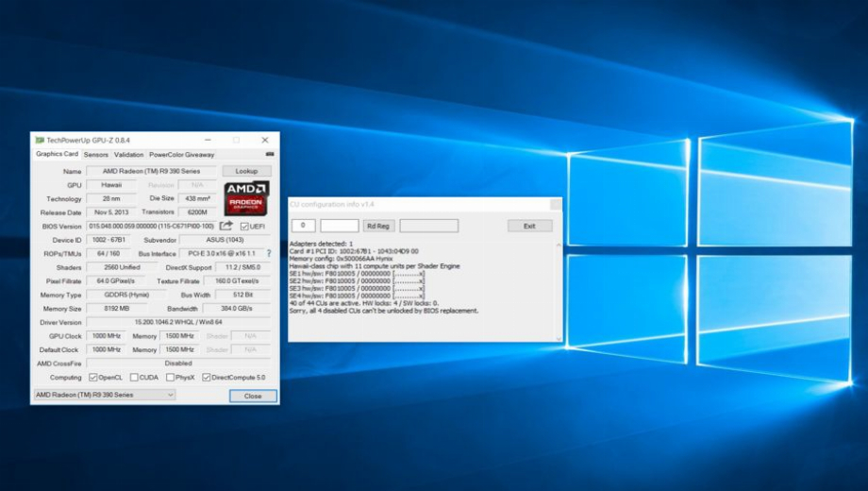The height and width of the screenshot is (491, 868).
Task: Click the Bus Interface value PCI-E 3.0 x16
Action: (222, 253)
